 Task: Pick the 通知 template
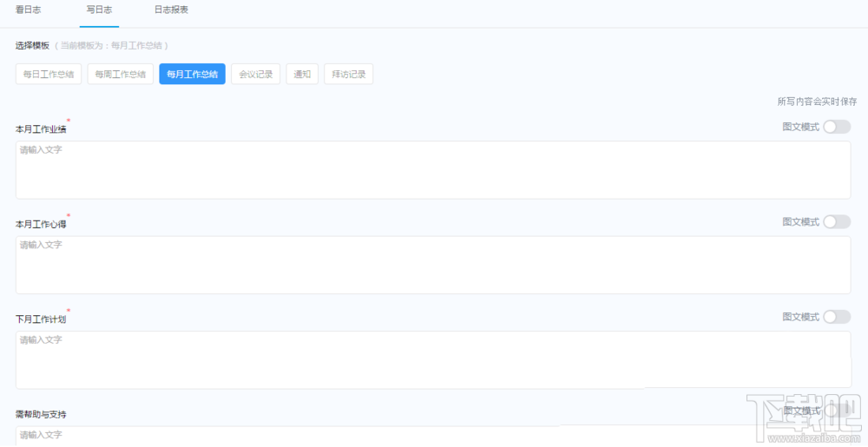coord(302,74)
